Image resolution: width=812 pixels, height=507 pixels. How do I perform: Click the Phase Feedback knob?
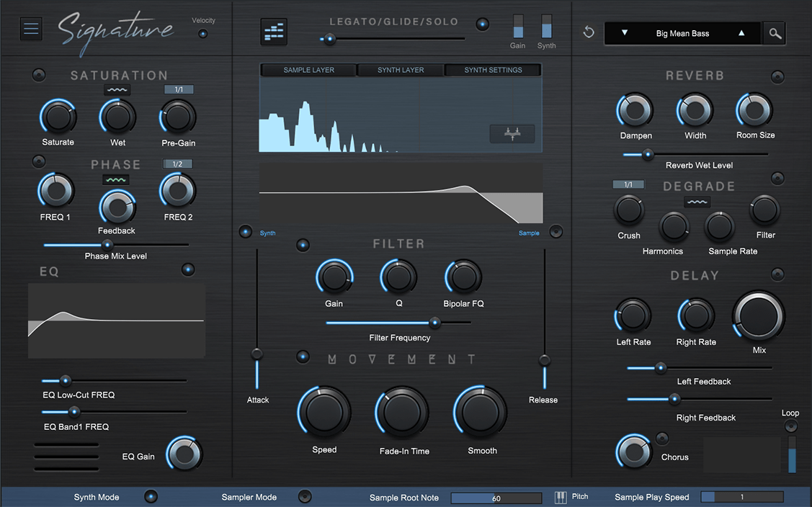click(117, 207)
